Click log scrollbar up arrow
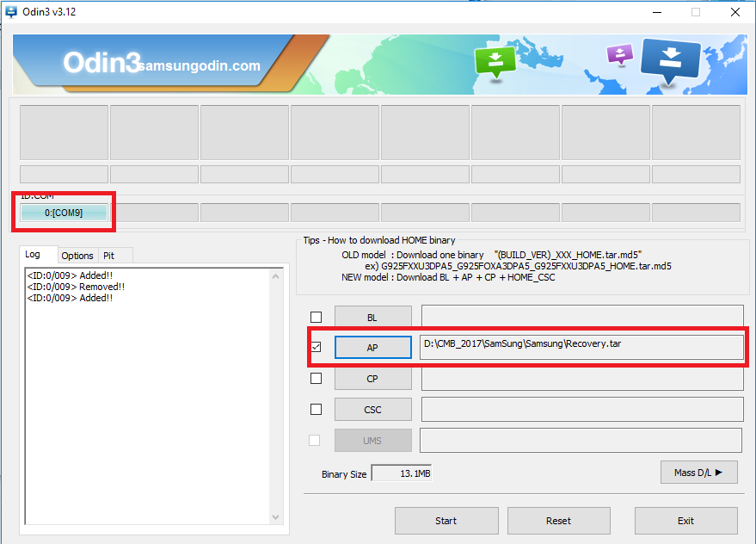This screenshot has height=544, width=756. (276, 276)
